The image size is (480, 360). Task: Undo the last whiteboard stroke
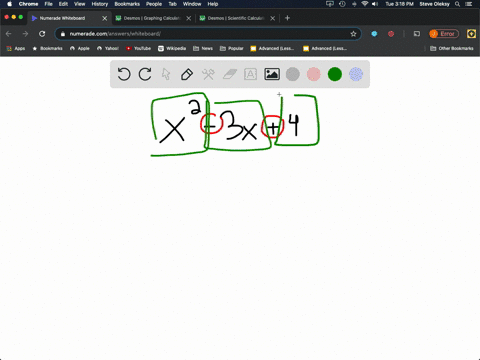pos(124,74)
